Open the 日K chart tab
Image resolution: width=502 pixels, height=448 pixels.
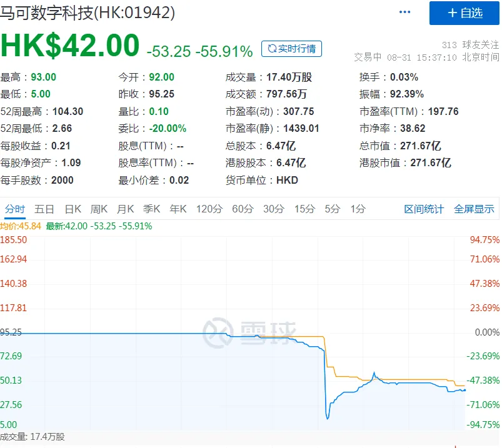(73, 209)
